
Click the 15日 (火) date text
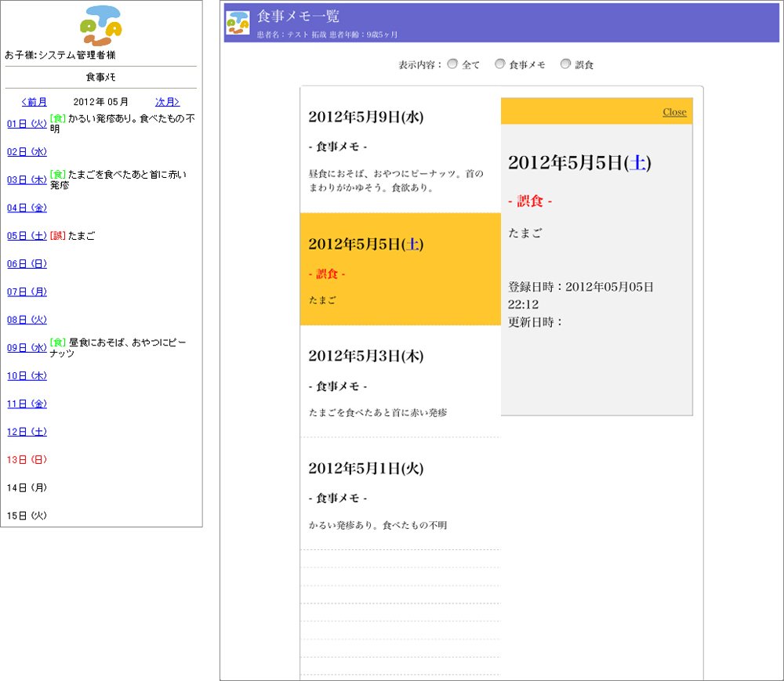pyautogui.click(x=27, y=515)
